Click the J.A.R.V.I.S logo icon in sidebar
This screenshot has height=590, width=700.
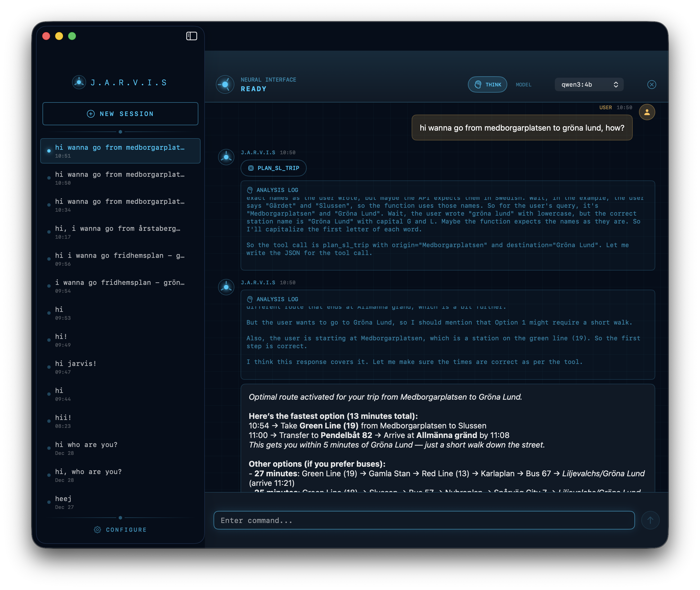[x=79, y=82]
